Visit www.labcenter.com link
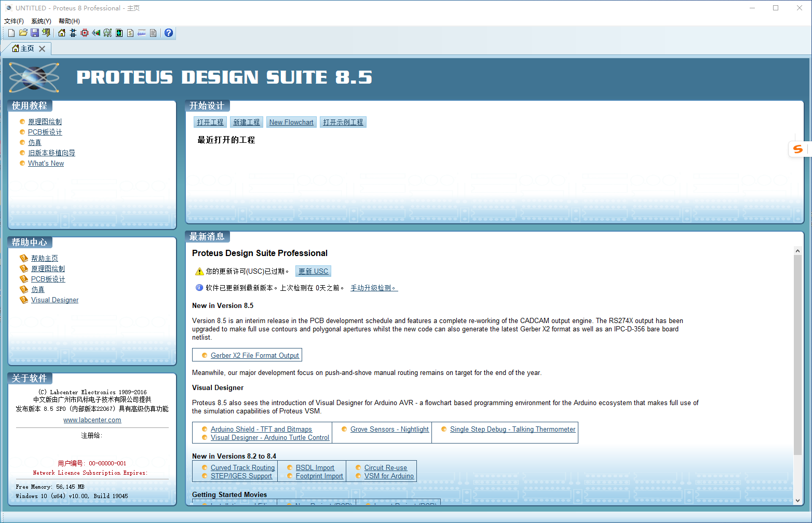This screenshot has height=523, width=812. [92, 420]
